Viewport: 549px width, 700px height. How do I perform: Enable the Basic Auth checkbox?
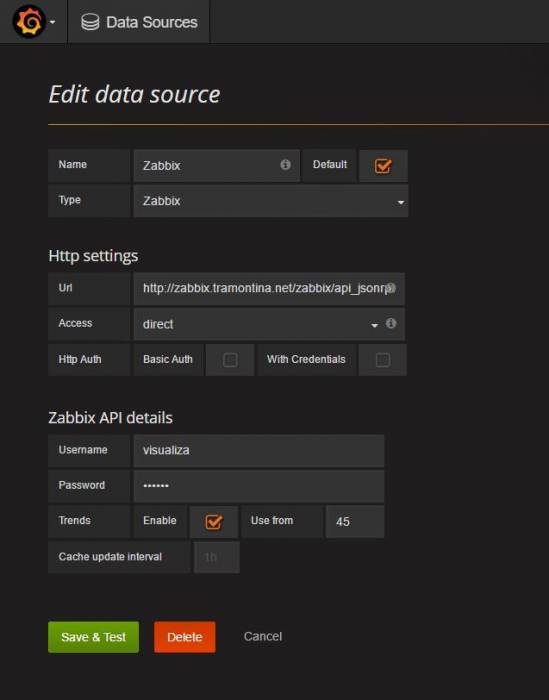pyautogui.click(x=230, y=360)
